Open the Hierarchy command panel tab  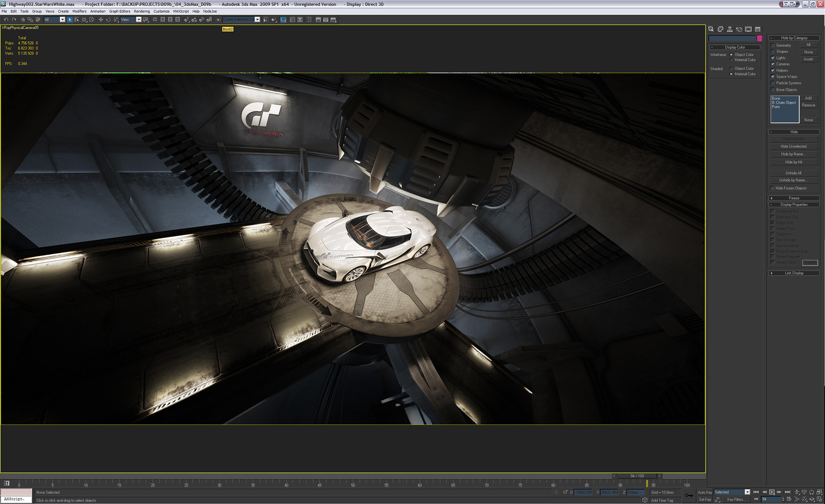coord(730,29)
